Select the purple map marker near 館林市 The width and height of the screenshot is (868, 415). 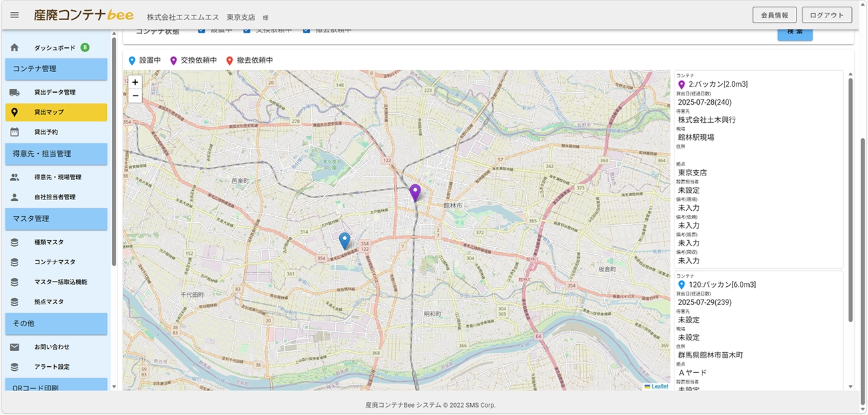pos(415,192)
